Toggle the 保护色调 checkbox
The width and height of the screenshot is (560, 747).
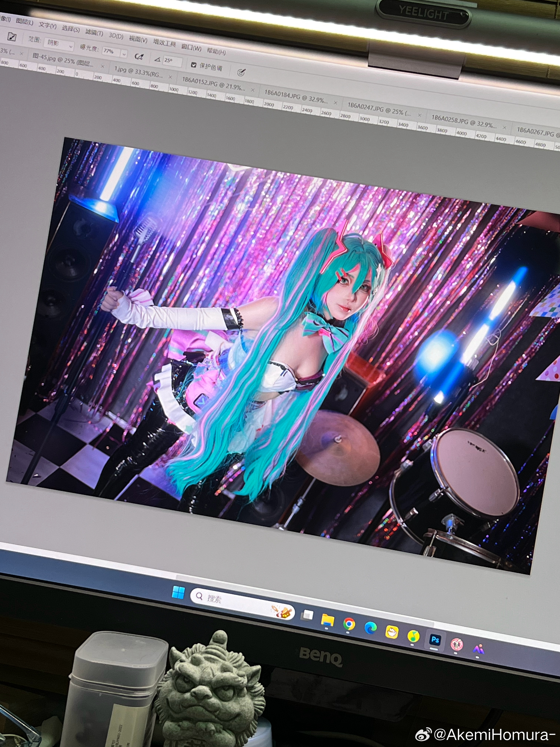click(x=193, y=64)
